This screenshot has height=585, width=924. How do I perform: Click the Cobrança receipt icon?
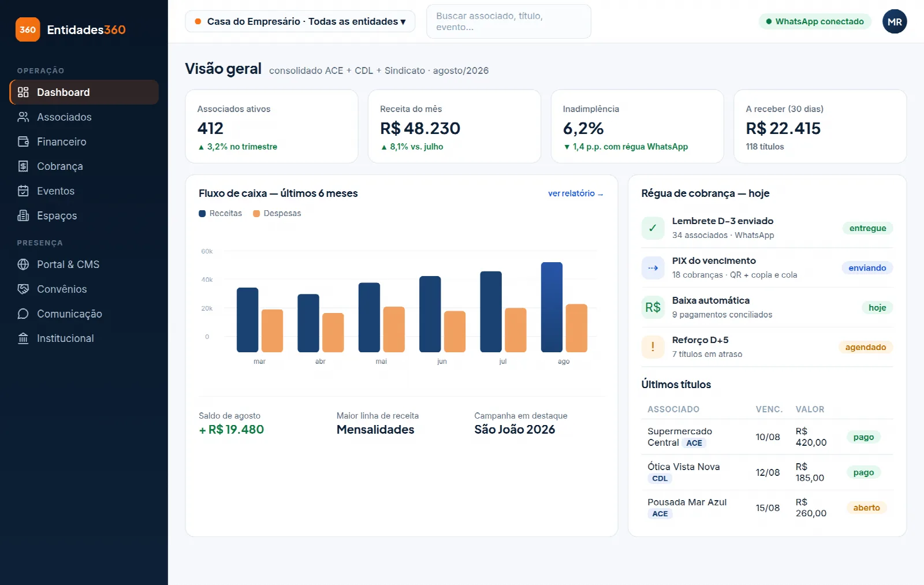point(23,166)
